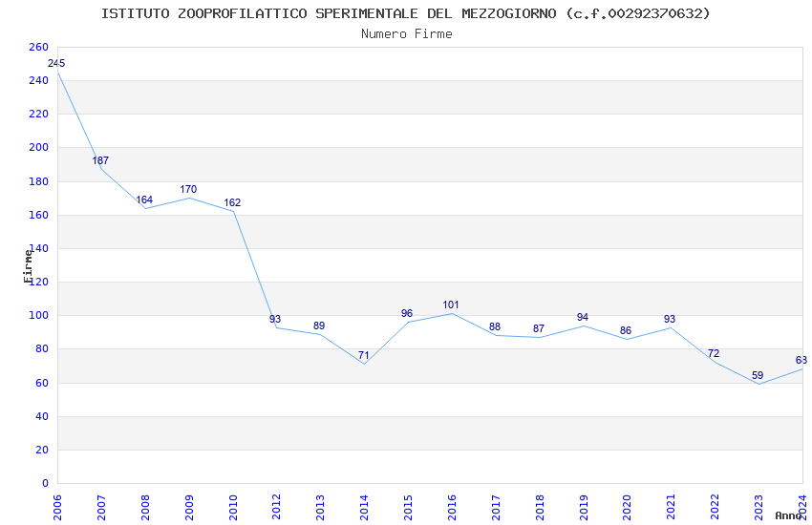
Task: Click the data label 72
Action: [x=714, y=354]
